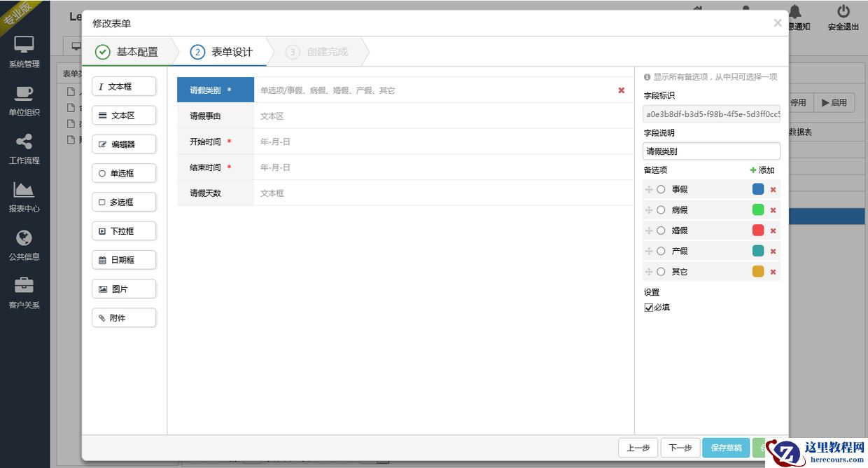Viewport: 868px width, 468px height.
Task: Remove the 产假 option with its red X
Action: click(773, 252)
